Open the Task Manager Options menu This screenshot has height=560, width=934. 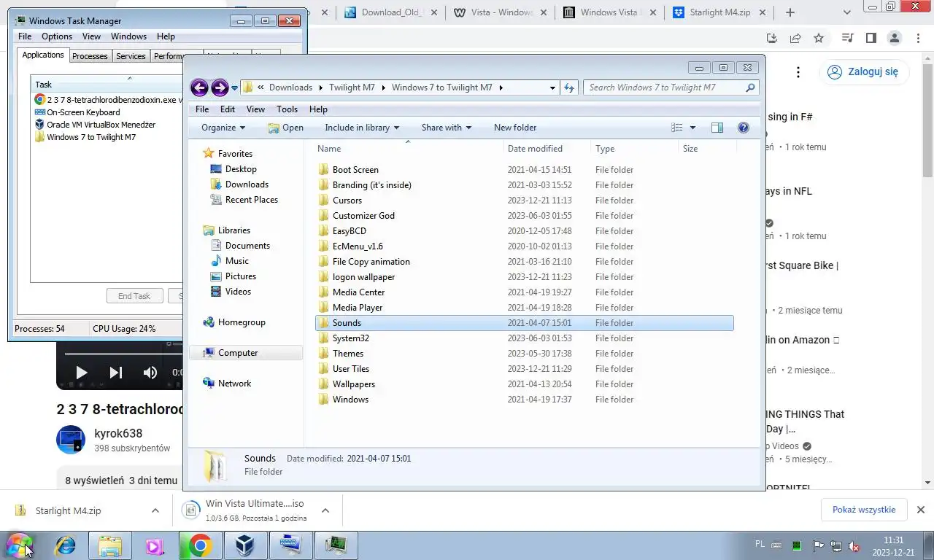click(x=57, y=36)
